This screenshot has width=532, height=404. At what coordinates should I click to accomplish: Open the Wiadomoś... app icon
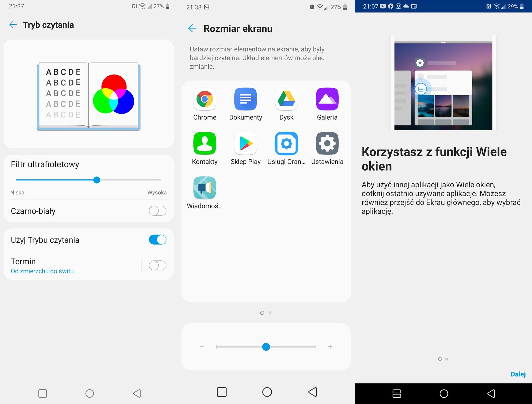[x=205, y=188]
